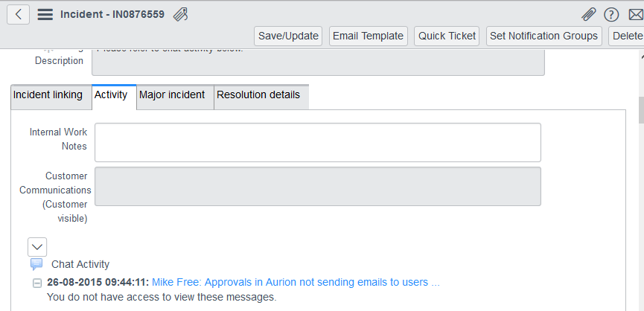Open Mike Free Approvals in Aurion link
Viewport: 644px width, 311px height.
[296, 282]
